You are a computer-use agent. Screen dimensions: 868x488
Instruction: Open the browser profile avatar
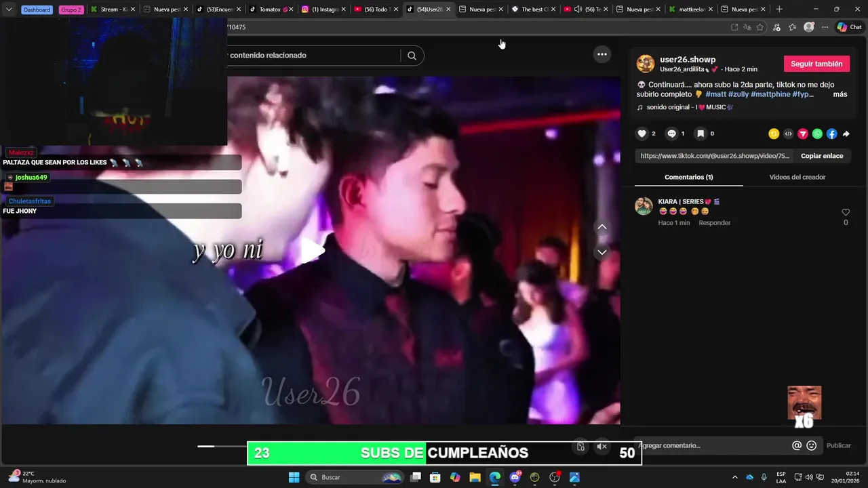pos(808,27)
